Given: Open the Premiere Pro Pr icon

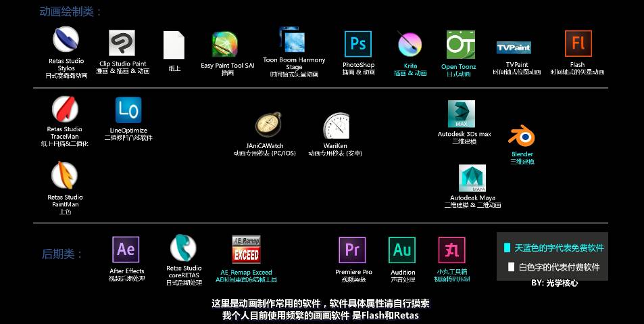Looking at the screenshot, I should [352, 250].
